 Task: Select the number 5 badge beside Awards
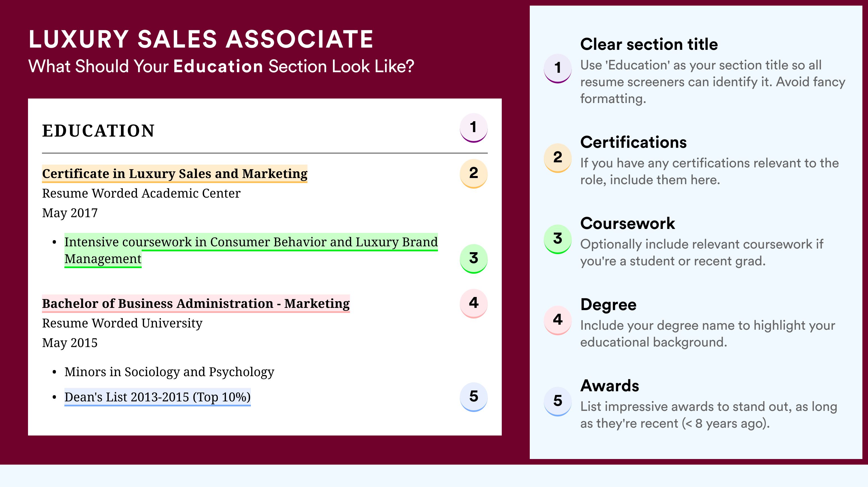pos(557,401)
